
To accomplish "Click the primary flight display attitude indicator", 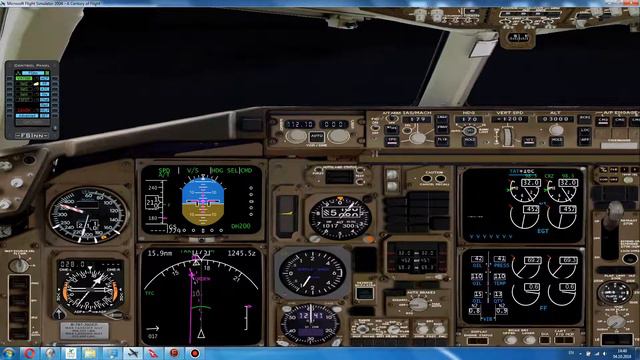I will 203,202.
